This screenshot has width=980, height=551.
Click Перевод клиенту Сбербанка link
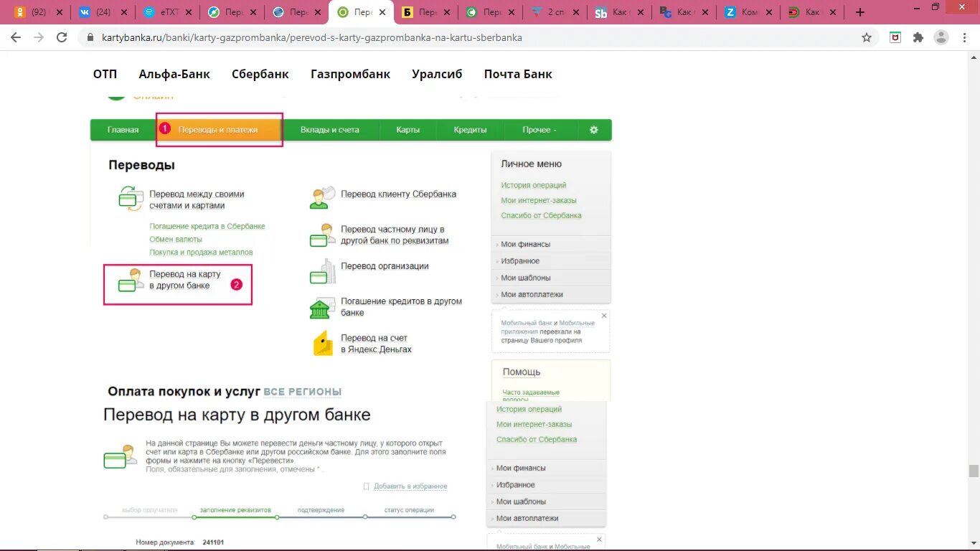click(398, 194)
